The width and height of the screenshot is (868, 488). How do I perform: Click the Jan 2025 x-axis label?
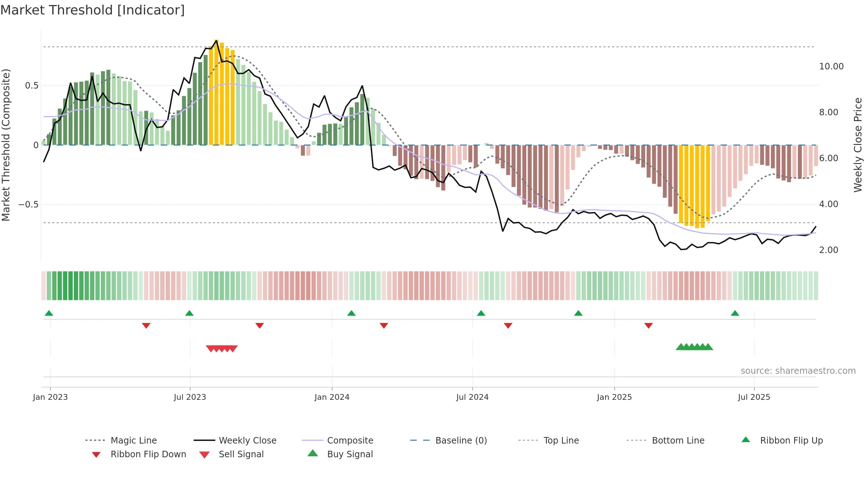[614, 397]
